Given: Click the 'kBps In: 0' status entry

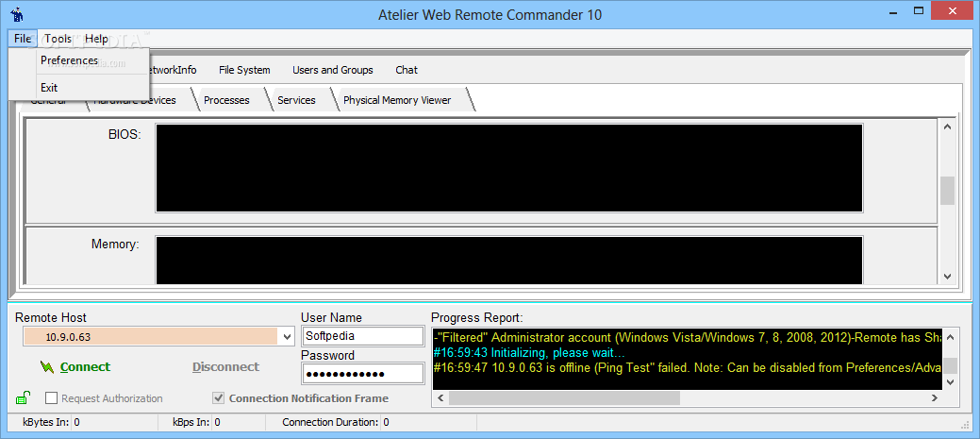Looking at the screenshot, I should [196, 422].
